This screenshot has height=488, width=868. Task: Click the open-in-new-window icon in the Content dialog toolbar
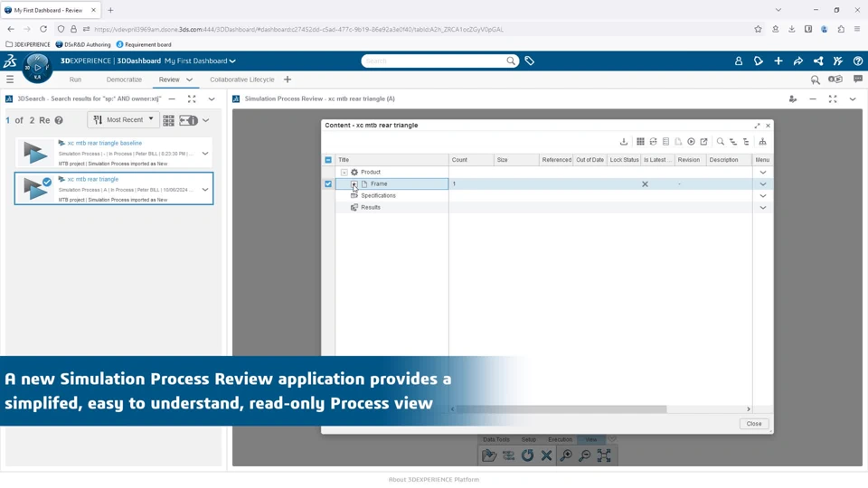tap(703, 142)
